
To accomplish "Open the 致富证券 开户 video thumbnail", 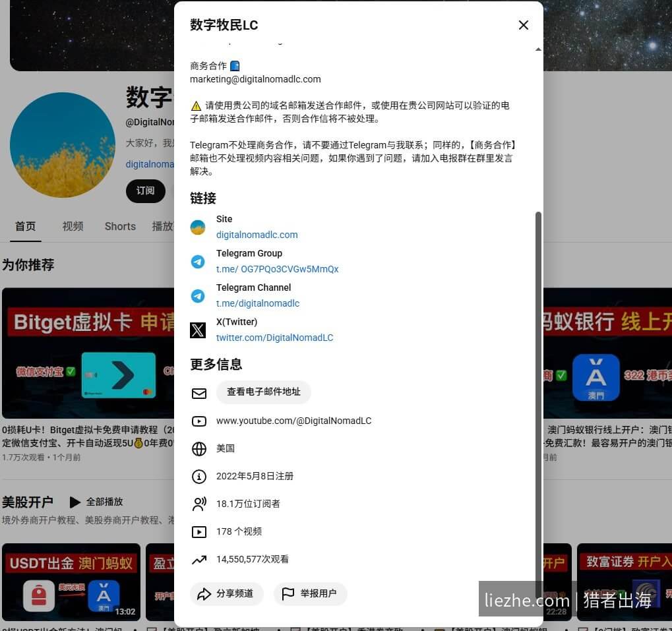I will (625, 582).
